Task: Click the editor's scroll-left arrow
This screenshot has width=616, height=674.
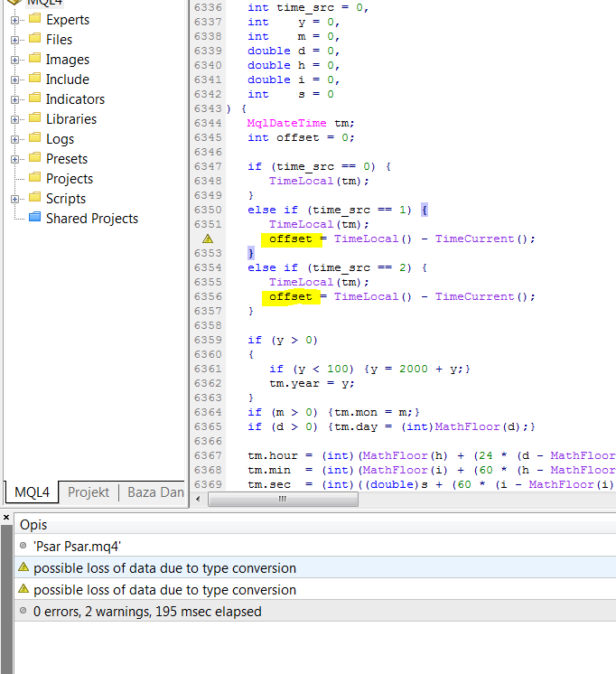Action: [x=198, y=499]
